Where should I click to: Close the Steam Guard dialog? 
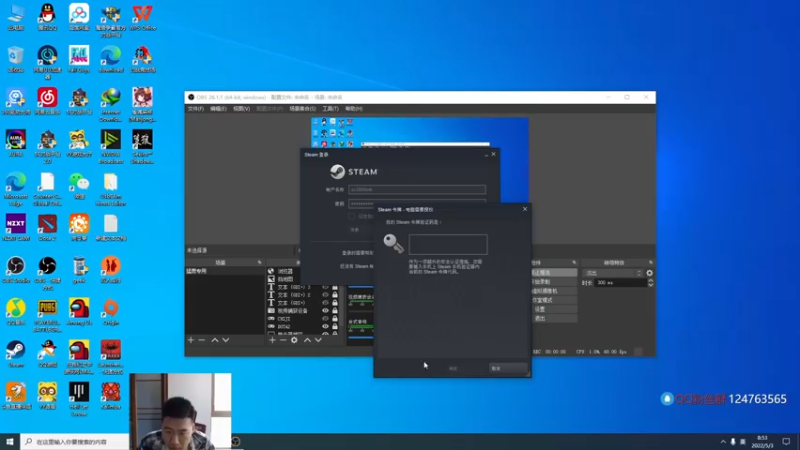point(524,209)
